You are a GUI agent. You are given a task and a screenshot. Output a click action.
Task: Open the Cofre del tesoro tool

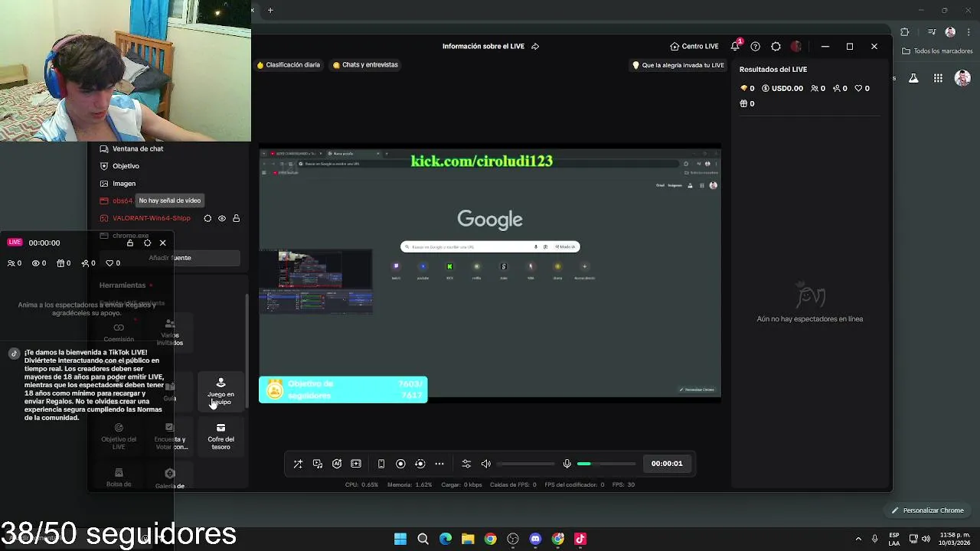pyautogui.click(x=220, y=437)
